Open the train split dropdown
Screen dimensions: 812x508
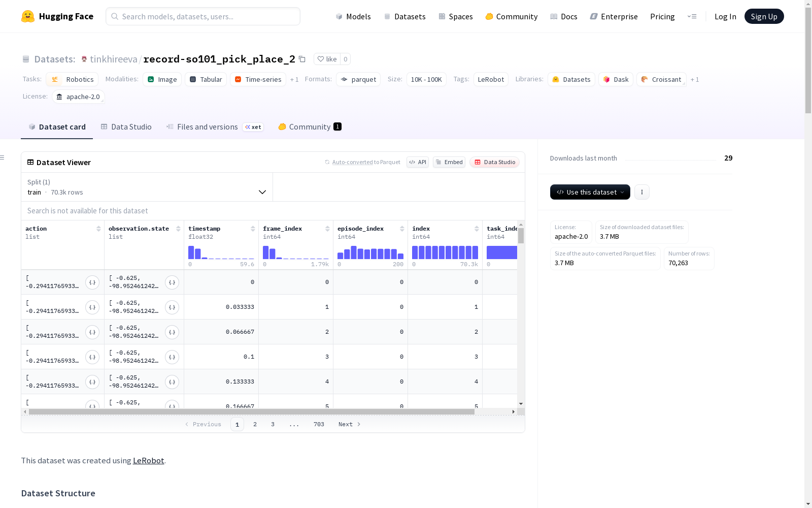[147, 187]
